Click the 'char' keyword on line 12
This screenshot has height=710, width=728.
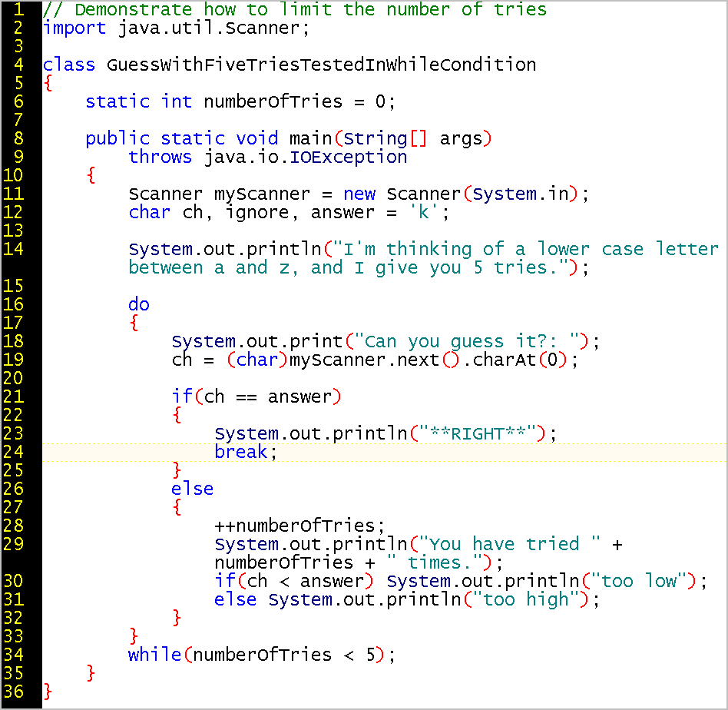point(150,212)
